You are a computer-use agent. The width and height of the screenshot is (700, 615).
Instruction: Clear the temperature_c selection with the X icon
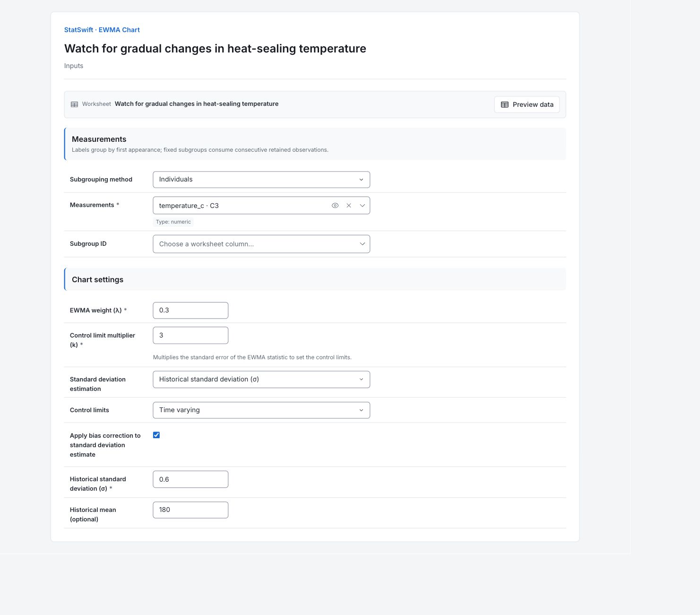pos(349,206)
